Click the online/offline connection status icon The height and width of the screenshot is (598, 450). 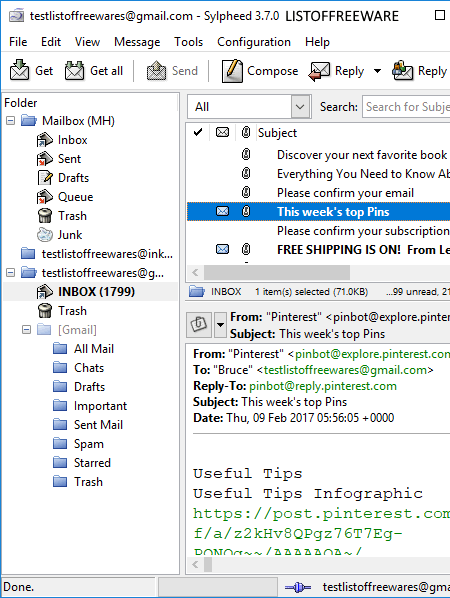click(298, 587)
